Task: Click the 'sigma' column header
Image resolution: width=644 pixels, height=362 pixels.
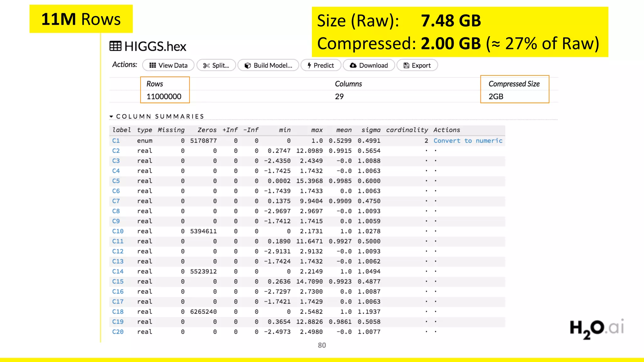Action: click(371, 130)
